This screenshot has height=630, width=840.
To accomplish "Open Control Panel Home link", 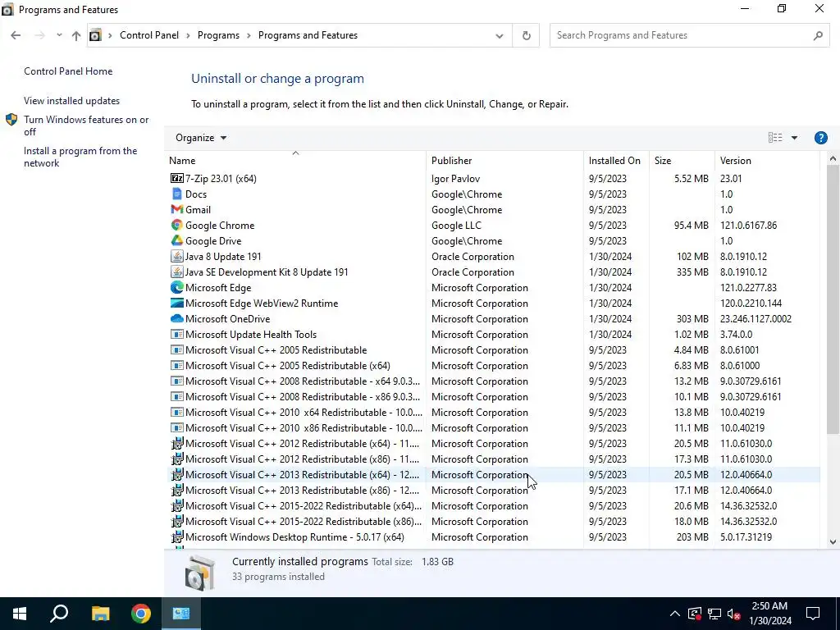I will point(68,71).
